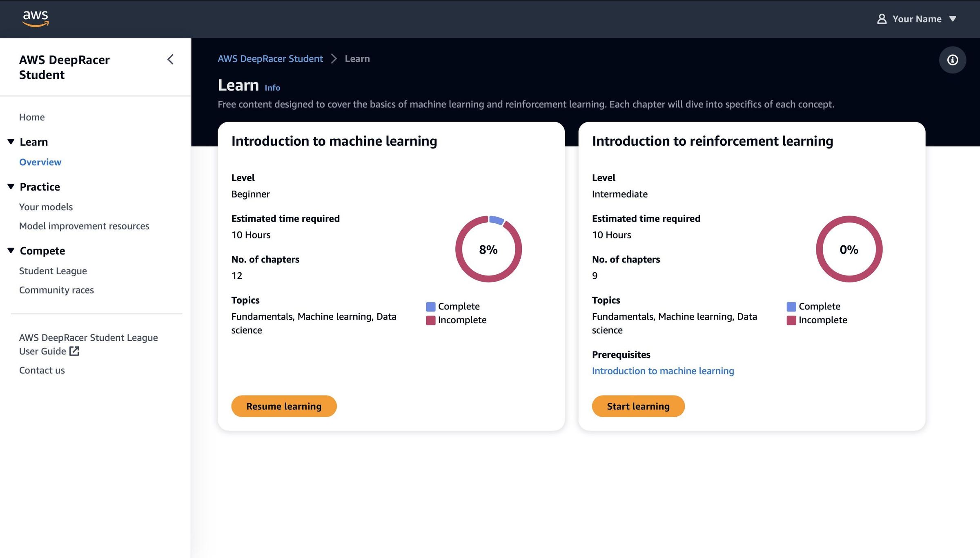Collapse the Practice section in the sidebar
This screenshot has height=558, width=980.
click(x=10, y=186)
